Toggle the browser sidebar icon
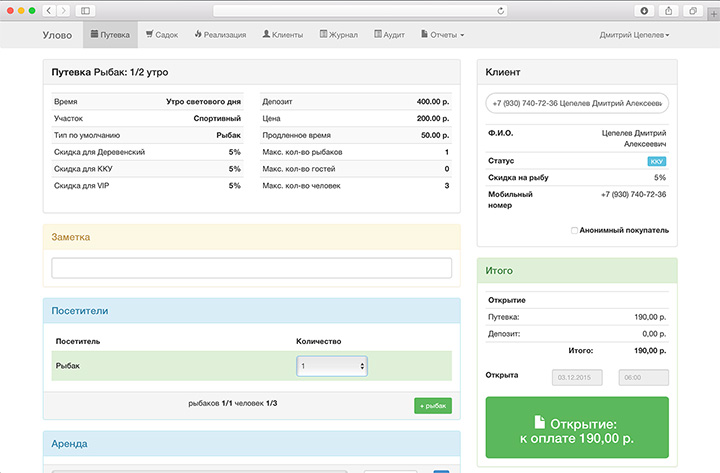The height and width of the screenshot is (473, 720). click(x=85, y=10)
